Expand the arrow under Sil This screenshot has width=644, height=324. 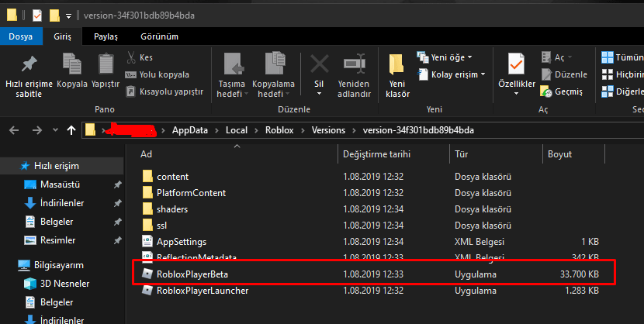pyautogui.click(x=319, y=94)
